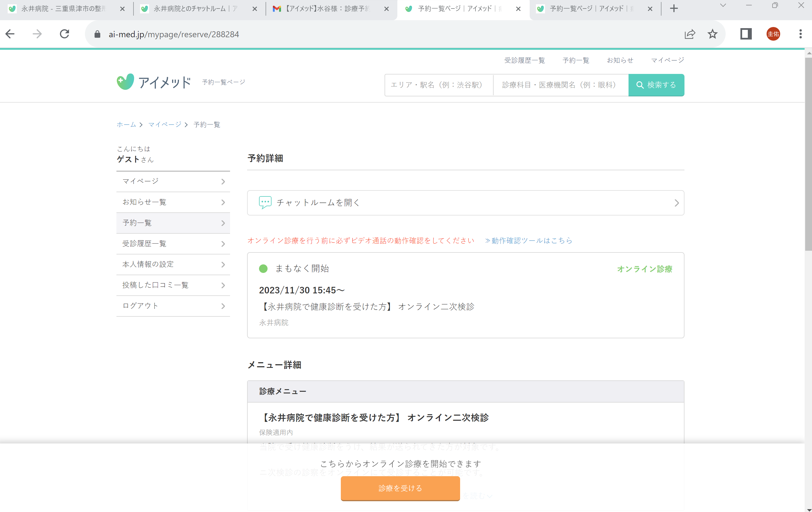Click the arrow at right of チャットルームを開く

pyautogui.click(x=677, y=203)
